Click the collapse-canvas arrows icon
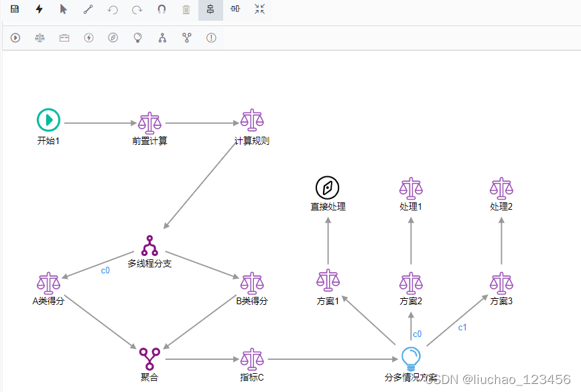581x392 pixels. pos(259,9)
